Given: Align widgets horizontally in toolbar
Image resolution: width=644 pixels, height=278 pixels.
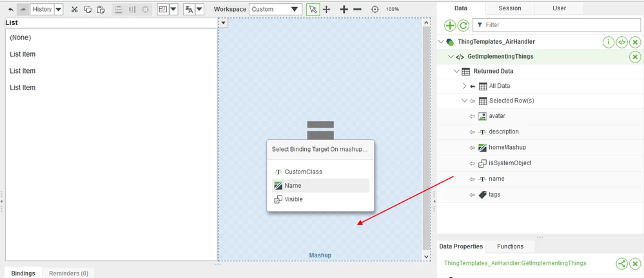Looking at the screenshot, I should [x=132, y=9].
